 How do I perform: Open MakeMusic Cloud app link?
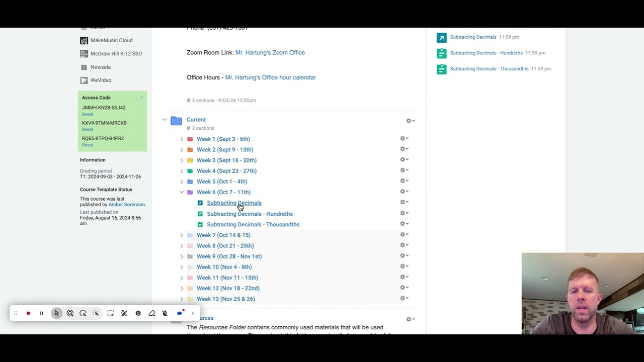pos(111,40)
